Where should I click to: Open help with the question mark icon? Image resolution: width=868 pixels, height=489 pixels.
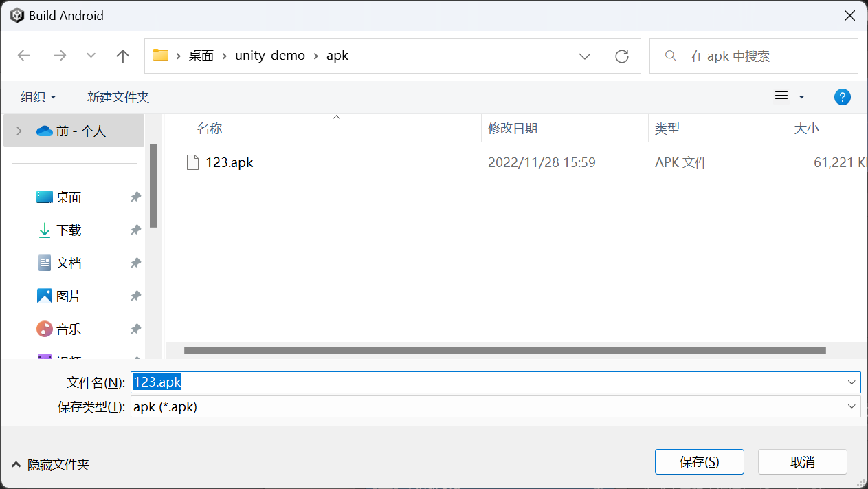coord(843,97)
